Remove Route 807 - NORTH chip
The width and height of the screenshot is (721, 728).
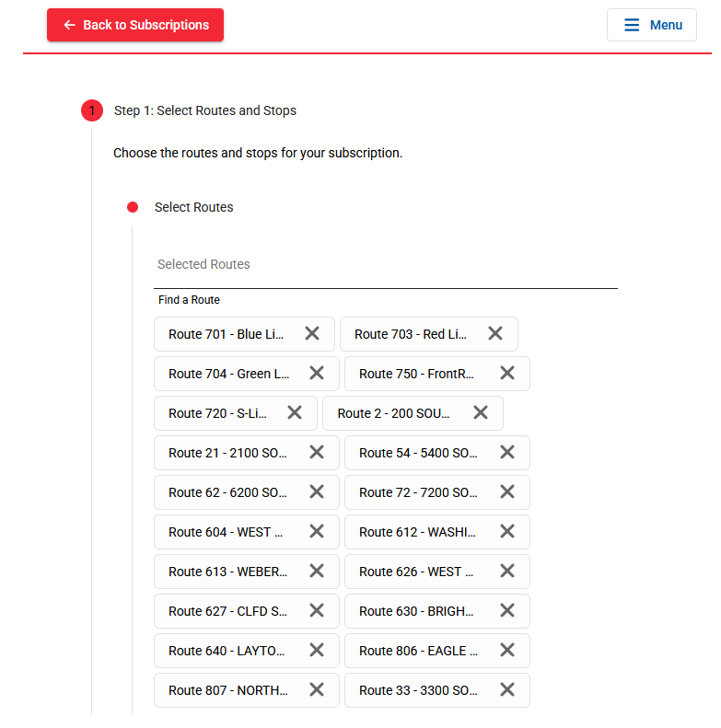317,689
